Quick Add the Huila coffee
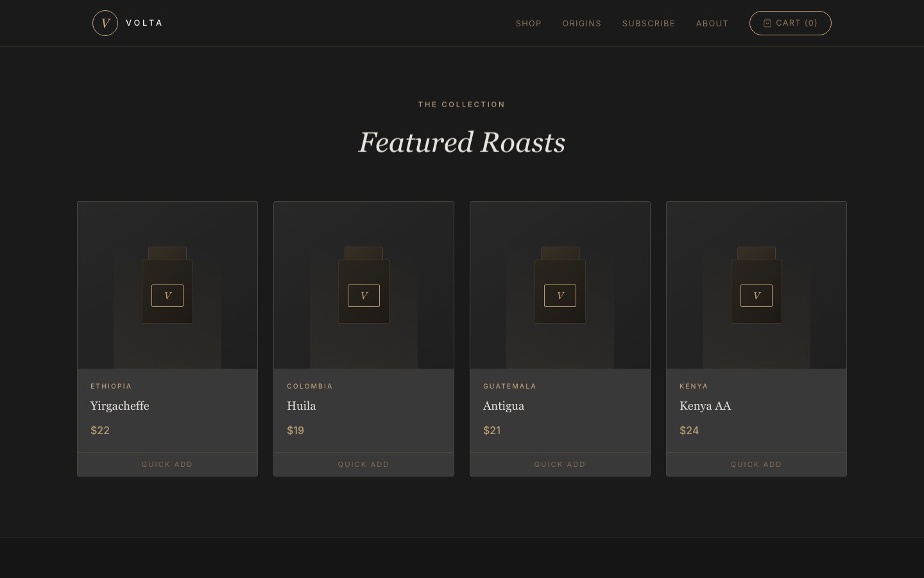Image resolution: width=924 pixels, height=578 pixels. 364,464
